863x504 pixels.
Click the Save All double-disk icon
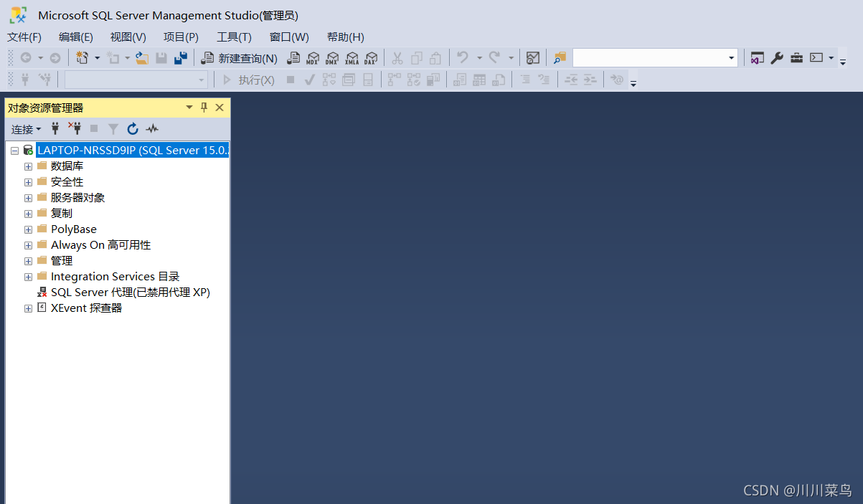pyautogui.click(x=181, y=58)
